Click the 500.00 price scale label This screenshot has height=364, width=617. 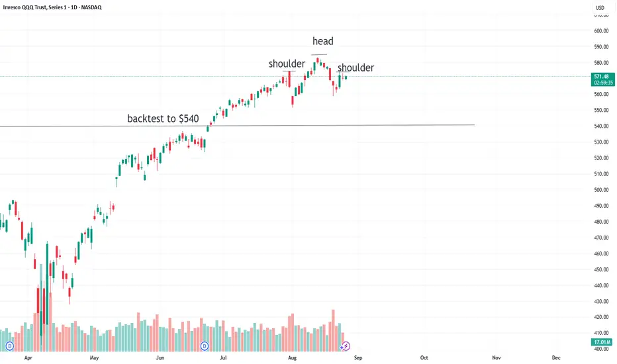click(x=601, y=190)
